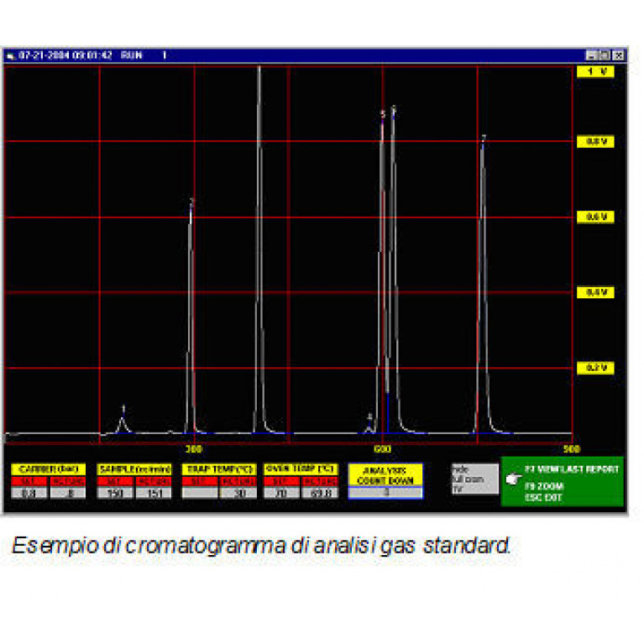
Task: Click the ANALYSIS COUNT DOWN yellow label
Action: click(385, 474)
